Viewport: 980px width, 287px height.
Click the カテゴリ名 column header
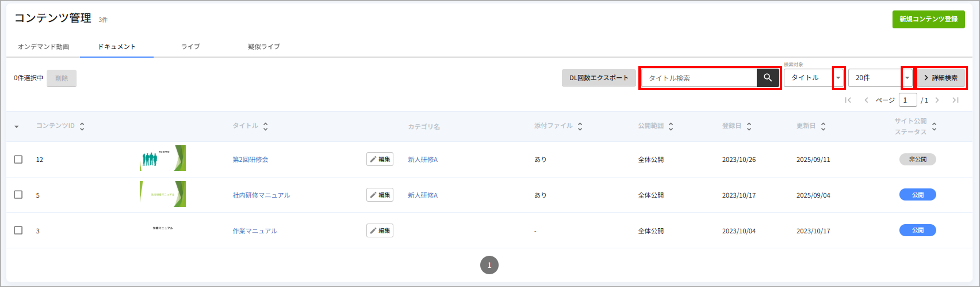(x=424, y=126)
